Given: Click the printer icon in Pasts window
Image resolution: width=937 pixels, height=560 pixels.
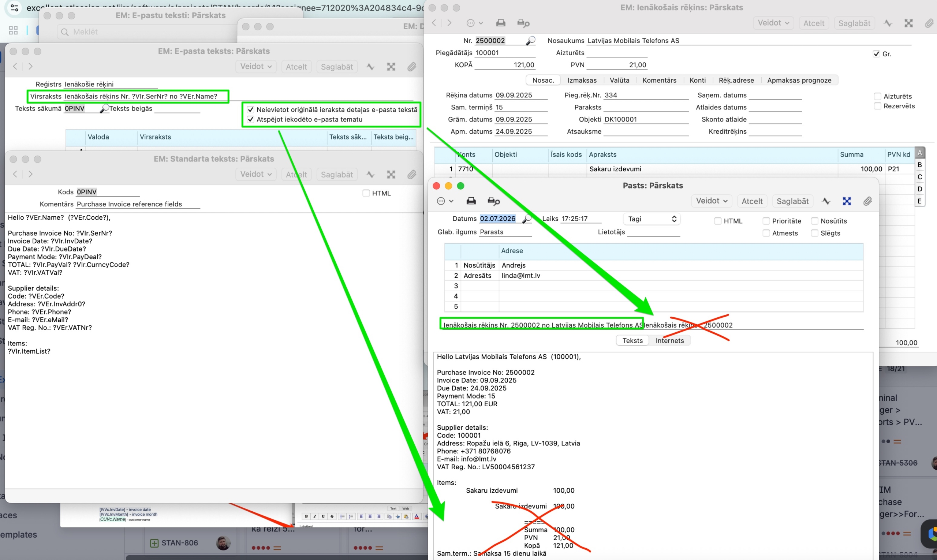Looking at the screenshot, I should tap(471, 201).
